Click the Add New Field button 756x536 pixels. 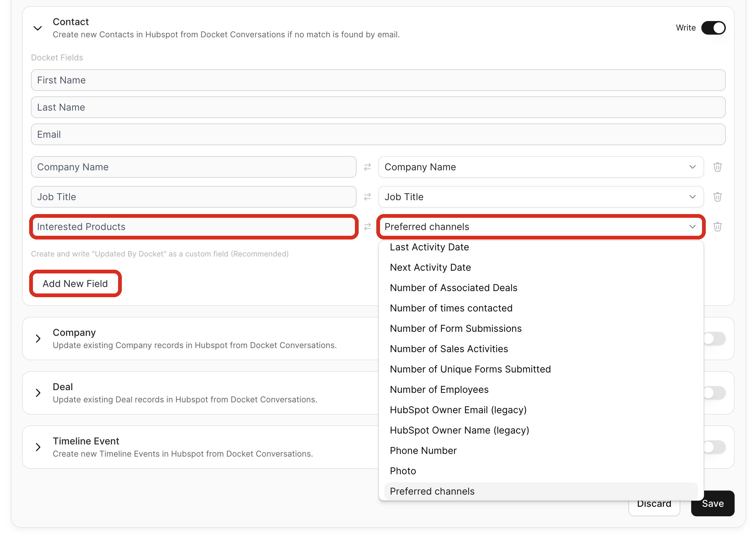point(75,284)
